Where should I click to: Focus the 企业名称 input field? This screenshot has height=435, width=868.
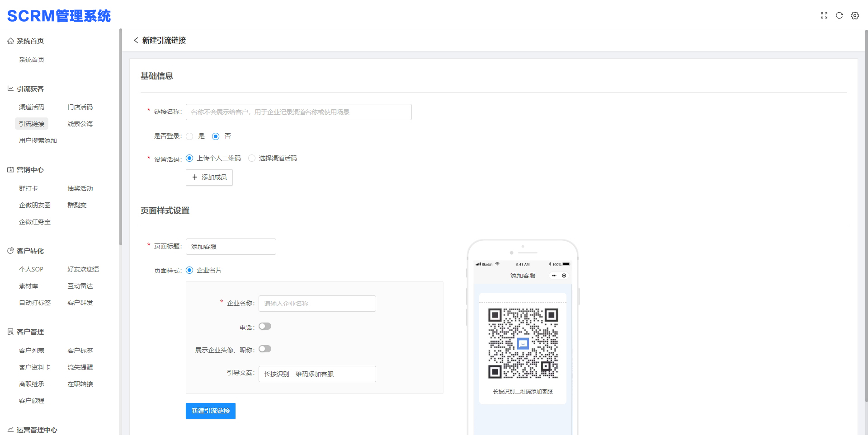click(317, 304)
